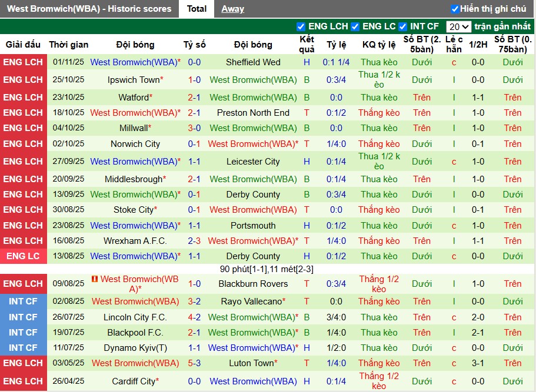Open the Sheffield Wed team link
Viewport: 536px width, 392px height.
pyautogui.click(x=253, y=62)
